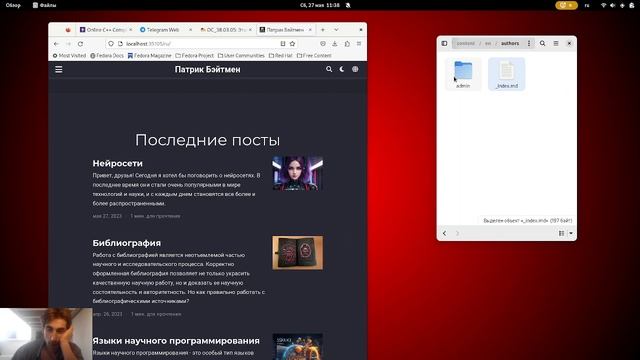640x360 pixels.
Task: Open the Firefox application menu
Action: [359, 44]
